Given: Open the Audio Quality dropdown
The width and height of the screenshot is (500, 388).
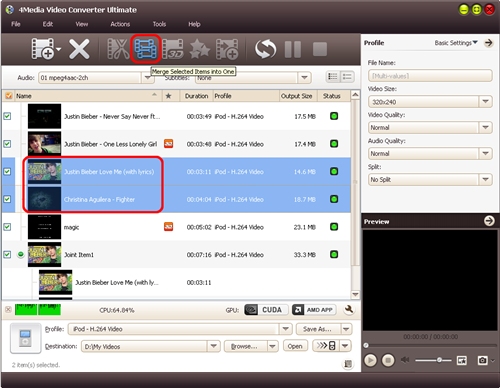Looking at the screenshot, I should click(x=485, y=153).
